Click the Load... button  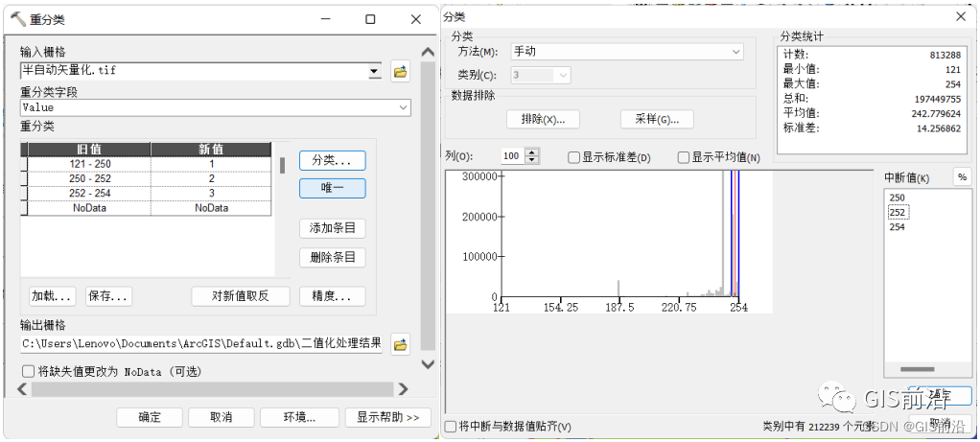(53, 295)
